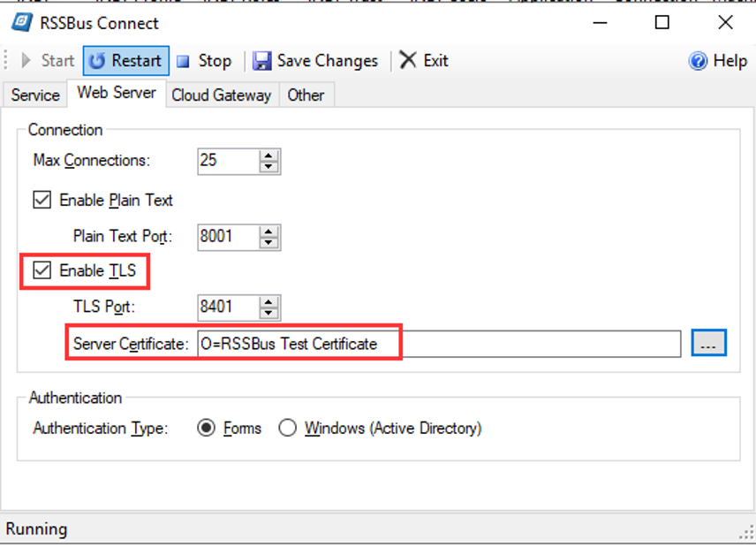756x547 pixels.
Task: Switch to the Service tab
Action: pos(35,95)
